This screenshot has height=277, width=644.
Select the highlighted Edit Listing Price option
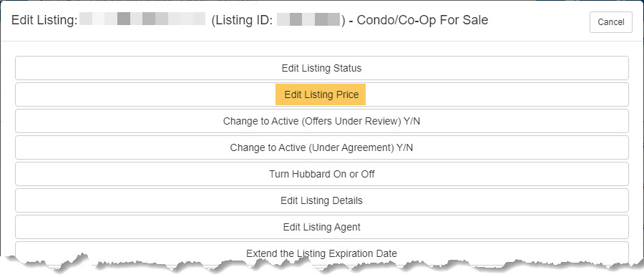pos(321,94)
